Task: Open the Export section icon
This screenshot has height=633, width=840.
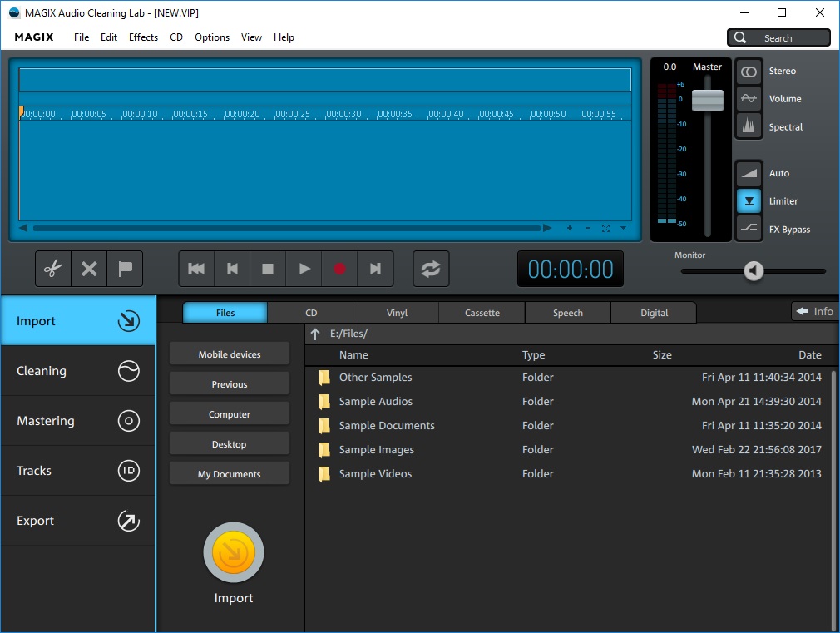Action: [129, 520]
